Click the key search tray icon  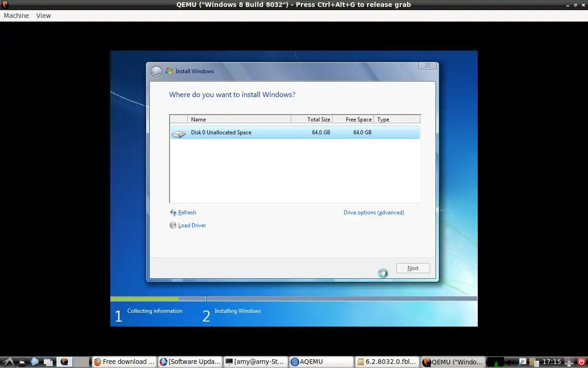(522, 362)
